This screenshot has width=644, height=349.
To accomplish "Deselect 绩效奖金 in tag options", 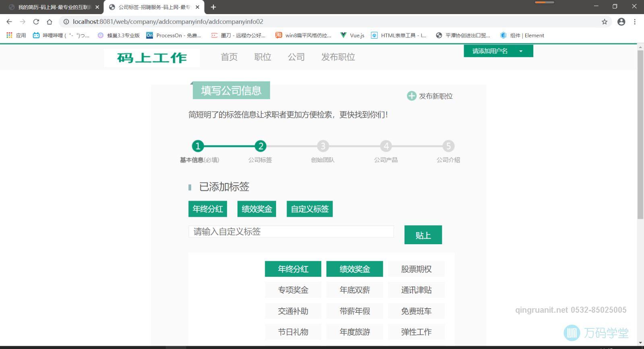I will 355,269.
